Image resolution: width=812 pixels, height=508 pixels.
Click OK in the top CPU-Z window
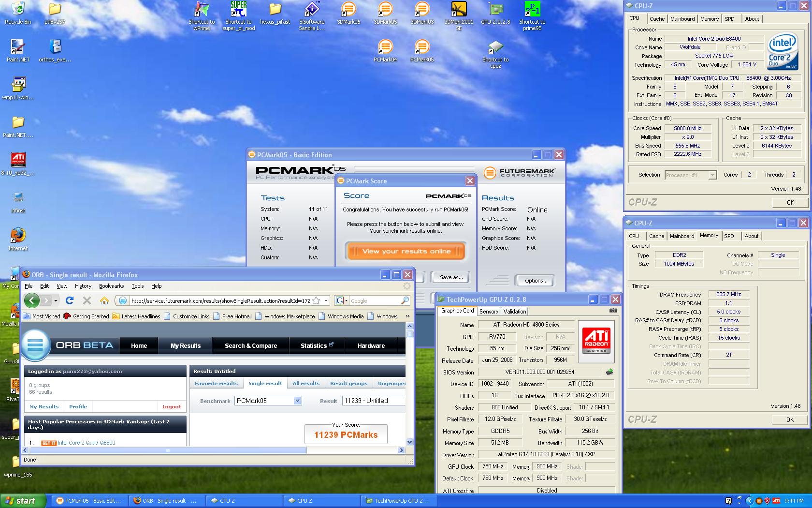point(790,203)
